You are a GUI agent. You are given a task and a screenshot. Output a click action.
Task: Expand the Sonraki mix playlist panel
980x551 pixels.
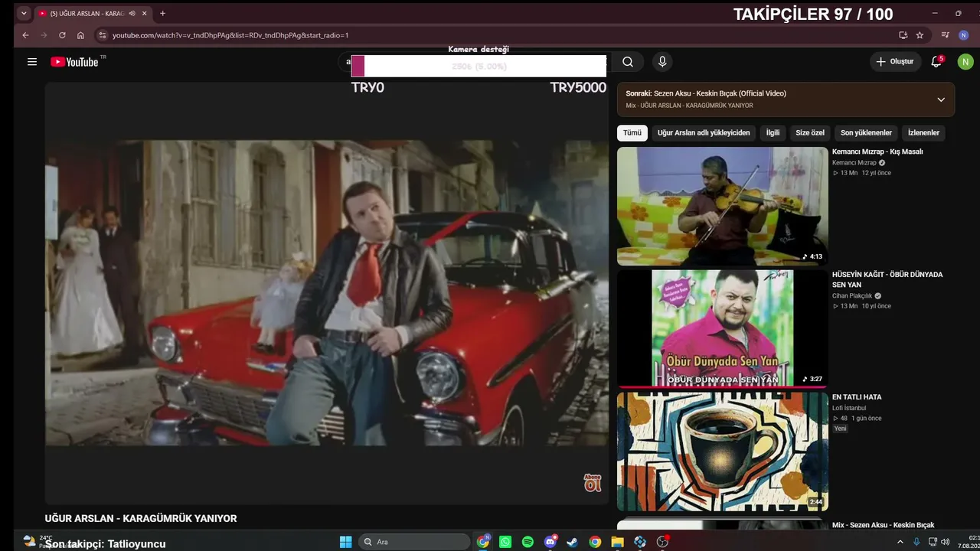point(941,99)
